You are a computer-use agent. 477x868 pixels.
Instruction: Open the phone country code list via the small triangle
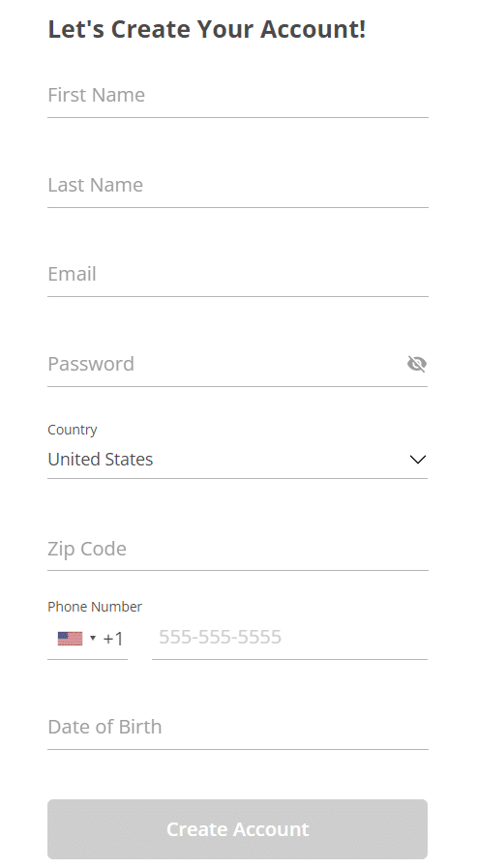pos(93,639)
